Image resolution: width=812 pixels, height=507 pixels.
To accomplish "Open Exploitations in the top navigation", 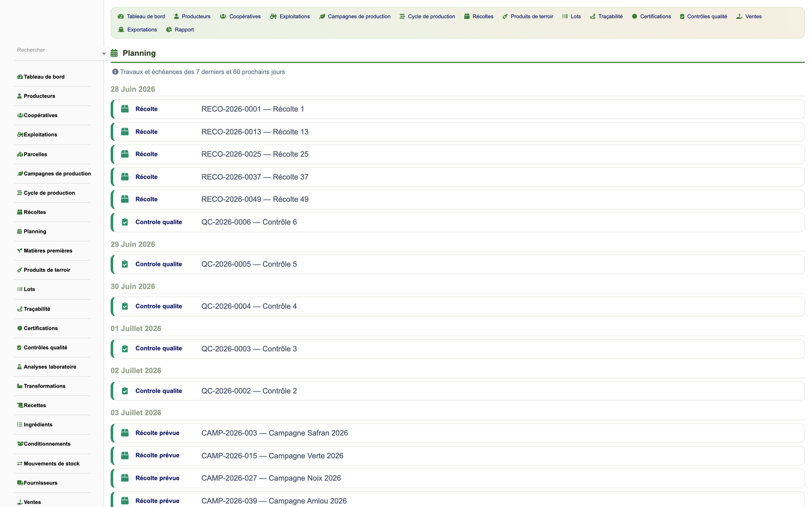I will pyautogui.click(x=290, y=17).
